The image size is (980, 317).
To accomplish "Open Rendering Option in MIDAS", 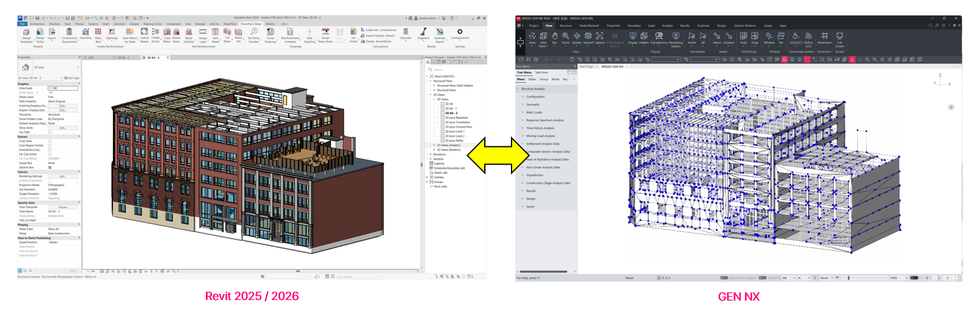I will coord(676,39).
